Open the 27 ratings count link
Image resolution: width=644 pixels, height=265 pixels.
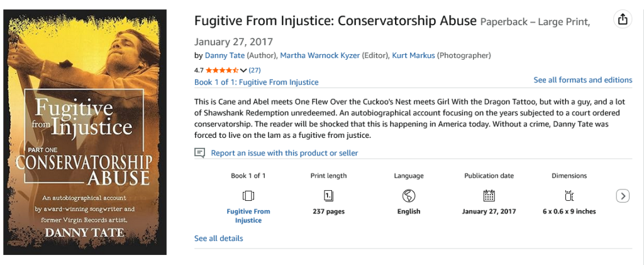pos(255,70)
